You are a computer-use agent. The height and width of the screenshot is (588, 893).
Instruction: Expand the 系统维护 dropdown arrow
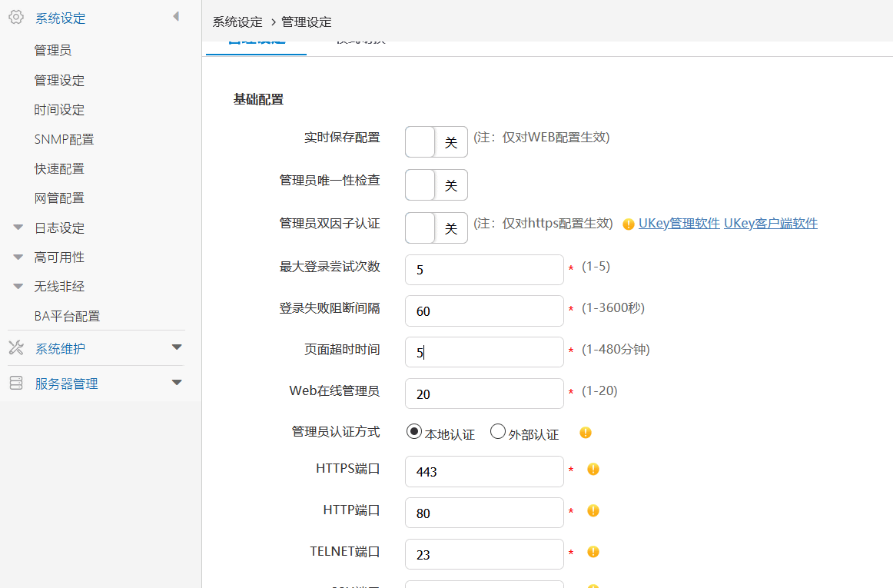177,347
